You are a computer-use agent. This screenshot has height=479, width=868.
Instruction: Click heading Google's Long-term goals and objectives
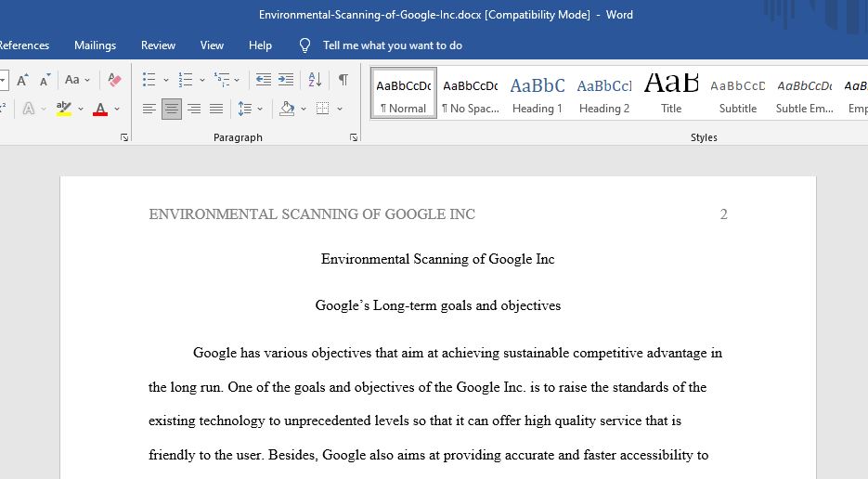(438, 305)
